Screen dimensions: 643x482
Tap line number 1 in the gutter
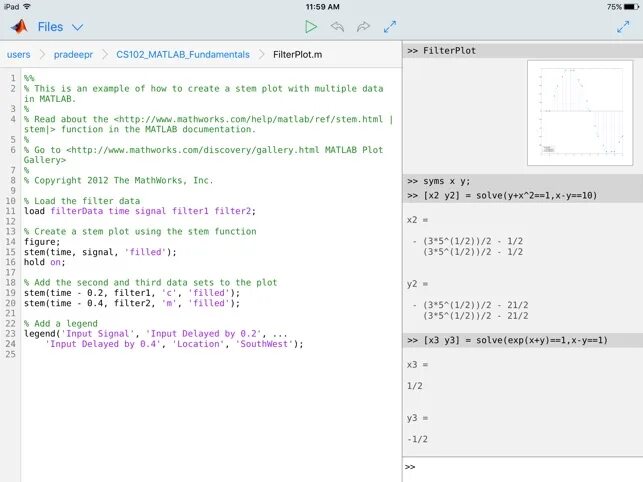[x=13, y=78]
